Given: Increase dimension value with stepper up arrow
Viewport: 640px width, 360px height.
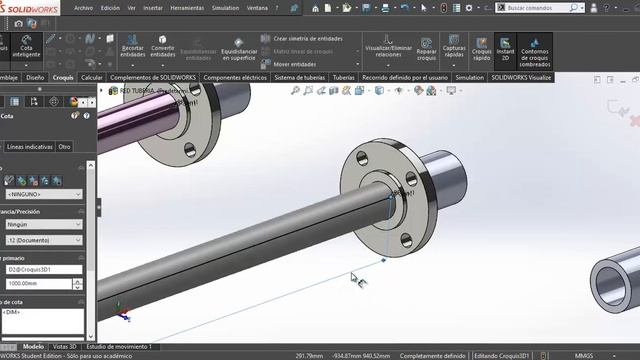Looking at the screenshot, I should click(78, 281).
